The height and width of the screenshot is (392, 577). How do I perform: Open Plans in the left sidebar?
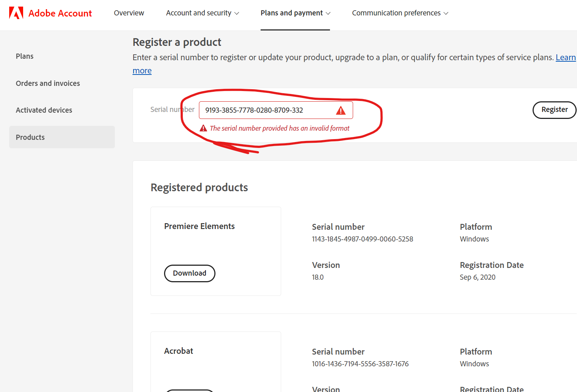tap(25, 56)
